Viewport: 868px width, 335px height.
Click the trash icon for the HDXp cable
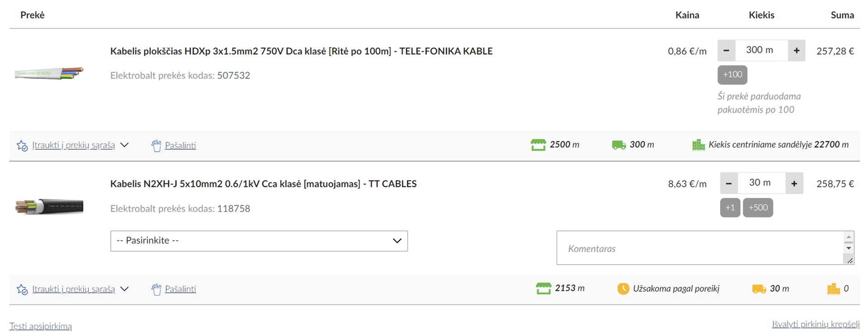pos(156,145)
